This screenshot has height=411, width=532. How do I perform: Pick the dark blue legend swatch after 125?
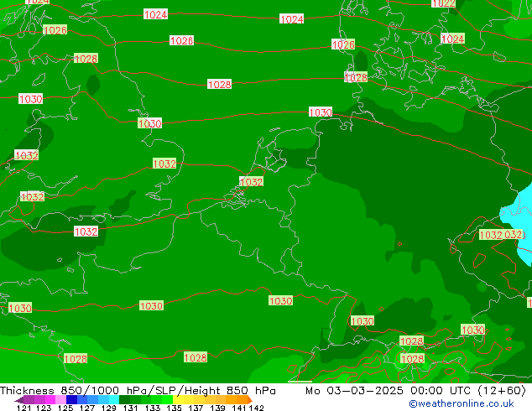pyautogui.click(x=71, y=399)
